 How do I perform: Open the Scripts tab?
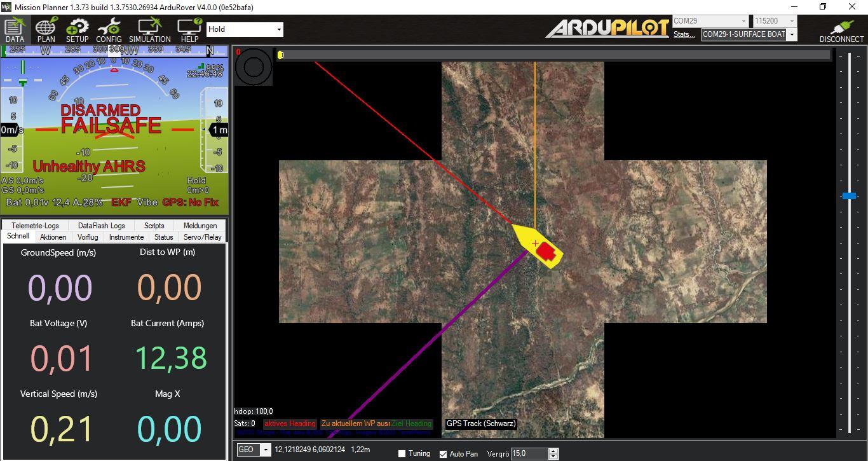coord(154,226)
